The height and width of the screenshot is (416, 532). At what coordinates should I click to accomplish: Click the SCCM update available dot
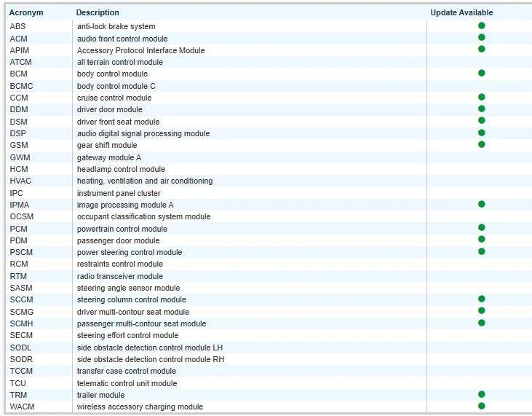[x=481, y=299]
